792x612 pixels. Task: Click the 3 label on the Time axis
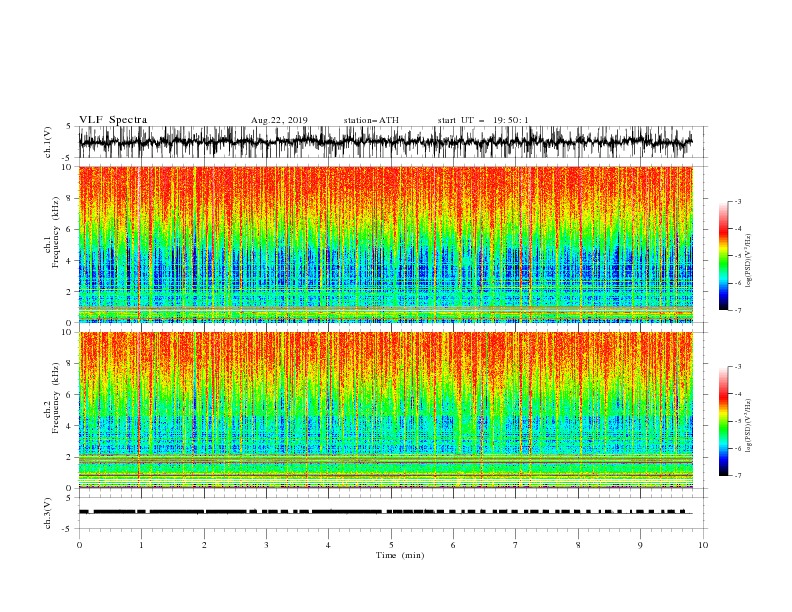(x=266, y=545)
